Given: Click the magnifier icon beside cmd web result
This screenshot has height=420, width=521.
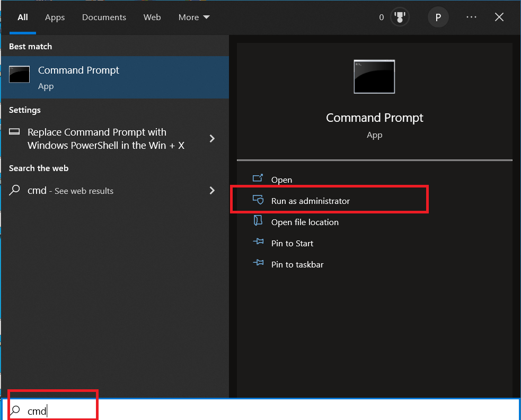Looking at the screenshot, I should pyautogui.click(x=14, y=190).
